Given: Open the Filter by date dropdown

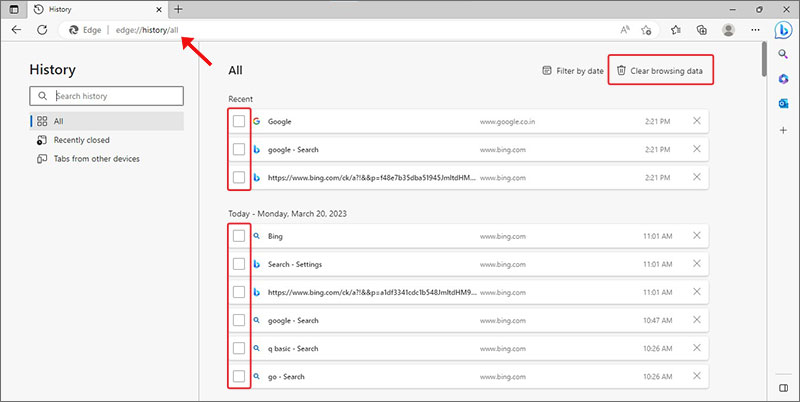Looking at the screenshot, I should pyautogui.click(x=573, y=71).
